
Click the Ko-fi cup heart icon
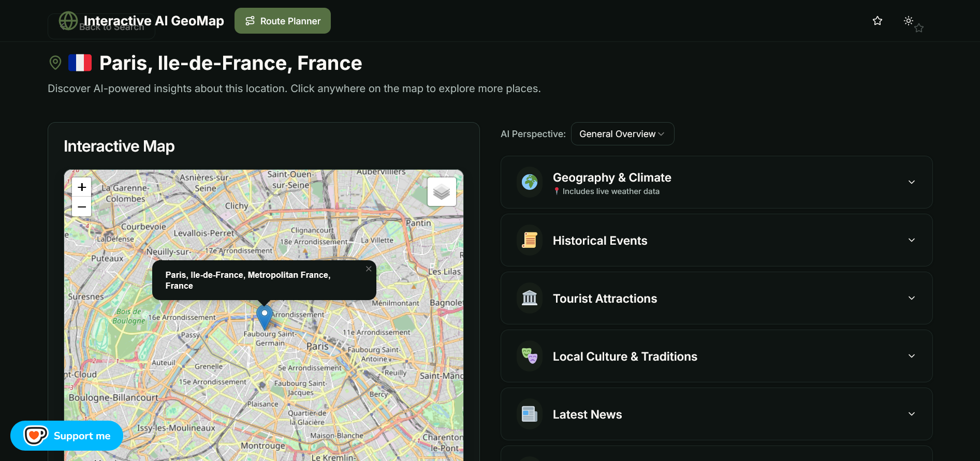coord(36,435)
